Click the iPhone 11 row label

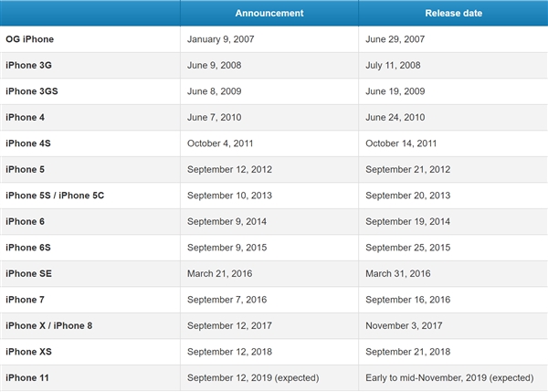point(27,377)
